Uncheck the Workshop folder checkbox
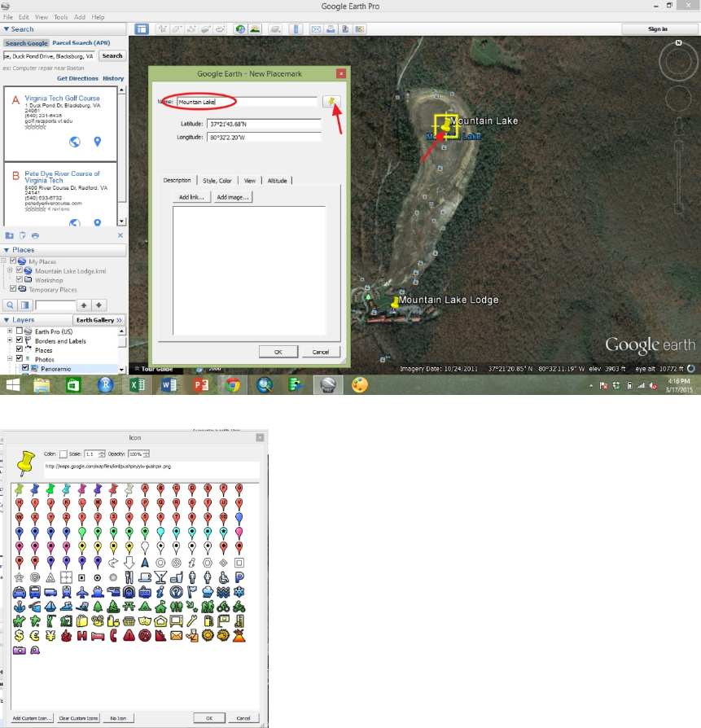The width and height of the screenshot is (701, 728). (x=19, y=279)
